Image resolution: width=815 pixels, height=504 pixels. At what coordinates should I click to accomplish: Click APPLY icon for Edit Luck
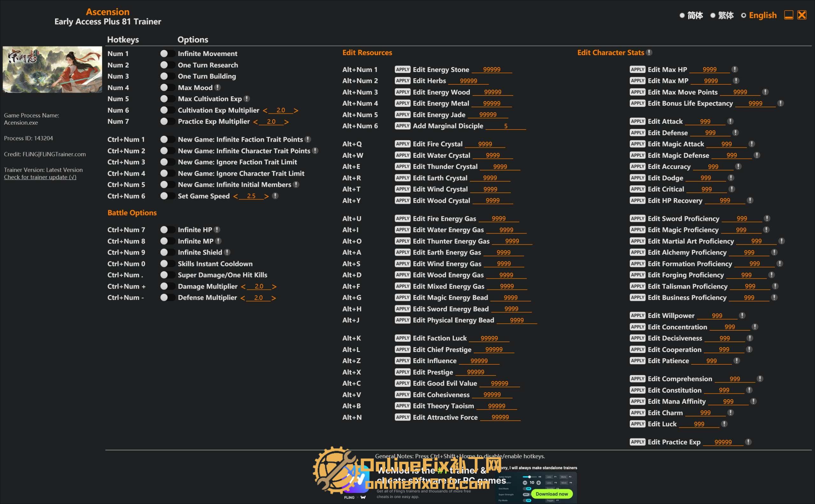(637, 424)
